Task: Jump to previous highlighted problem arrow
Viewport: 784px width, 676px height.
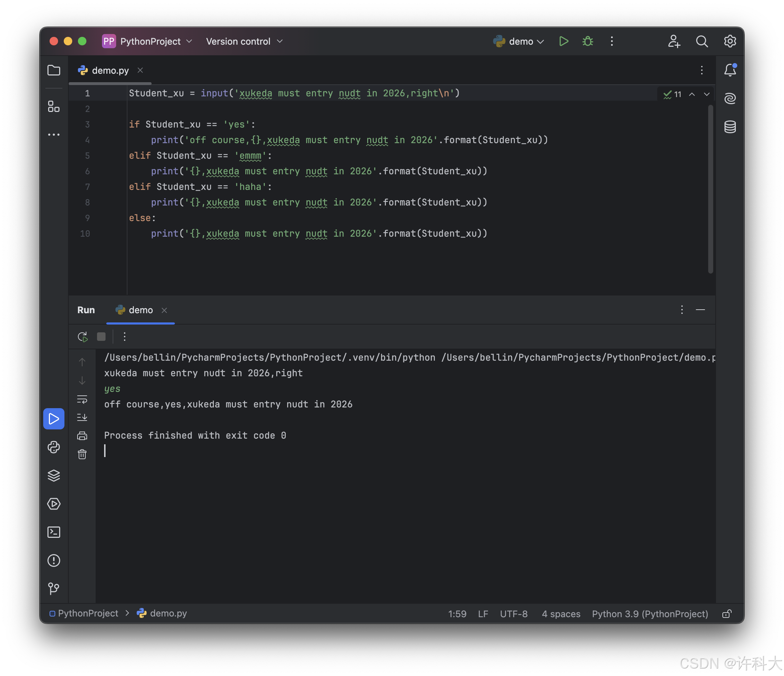Action: (692, 94)
